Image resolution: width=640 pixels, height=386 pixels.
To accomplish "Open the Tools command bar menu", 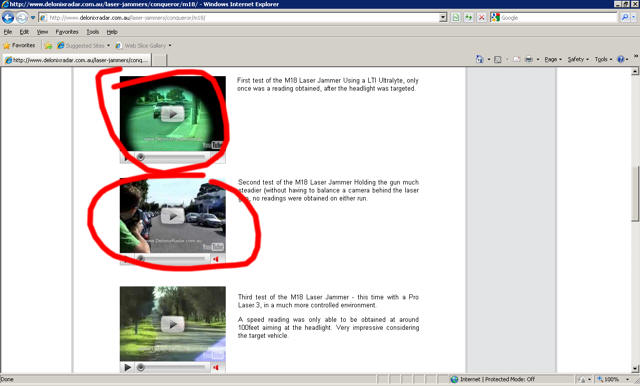I will coord(603,60).
